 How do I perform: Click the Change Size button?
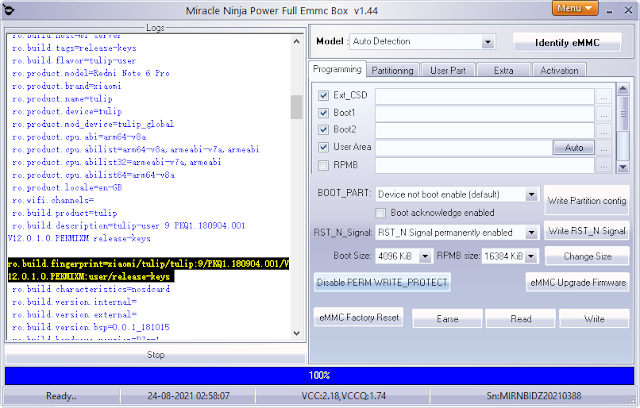[x=587, y=256]
